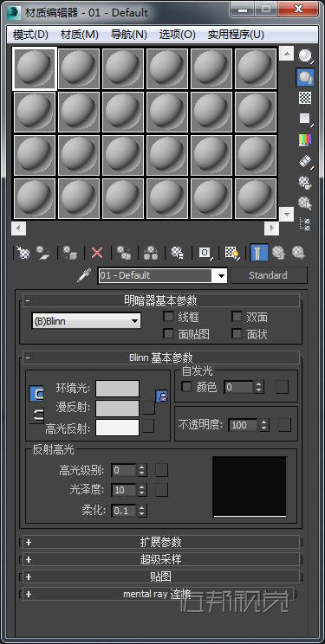
Task: Toggle the diffuse-specular color lock button
Action: tap(37, 415)
